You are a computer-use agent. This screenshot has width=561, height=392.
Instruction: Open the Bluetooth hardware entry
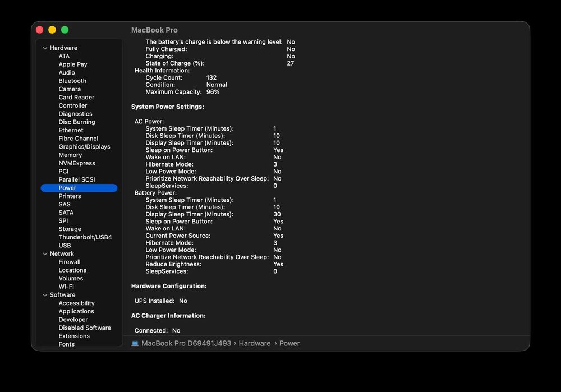click(x=72, y=81)
